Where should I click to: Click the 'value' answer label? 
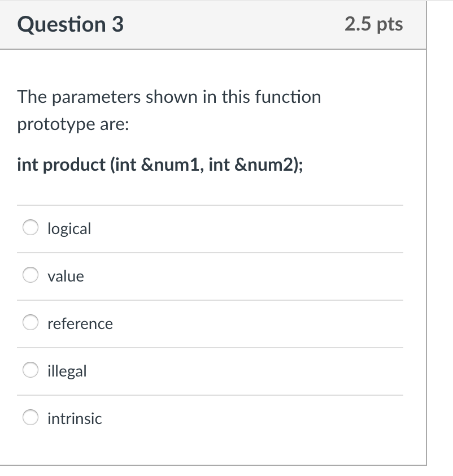tap(64, 276)
